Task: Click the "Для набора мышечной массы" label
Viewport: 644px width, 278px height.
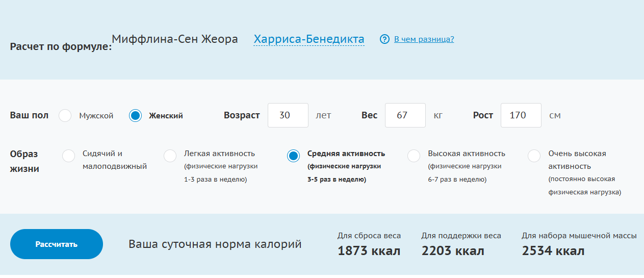Action: pos(579,236)
